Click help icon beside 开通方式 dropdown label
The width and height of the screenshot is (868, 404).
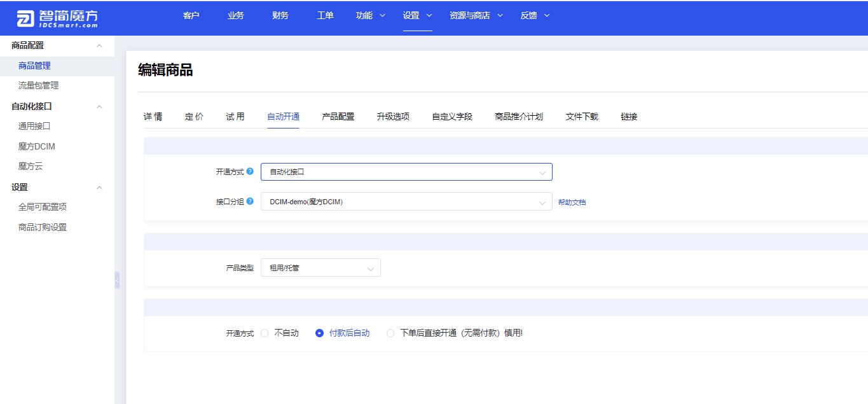(x=250, y=172)
